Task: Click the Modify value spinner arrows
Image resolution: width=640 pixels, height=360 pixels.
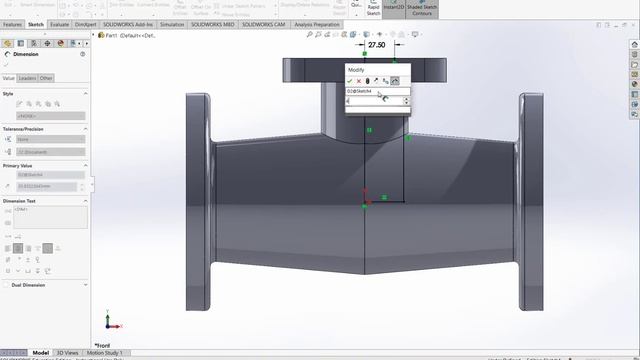Action: (x=406, y=100)
